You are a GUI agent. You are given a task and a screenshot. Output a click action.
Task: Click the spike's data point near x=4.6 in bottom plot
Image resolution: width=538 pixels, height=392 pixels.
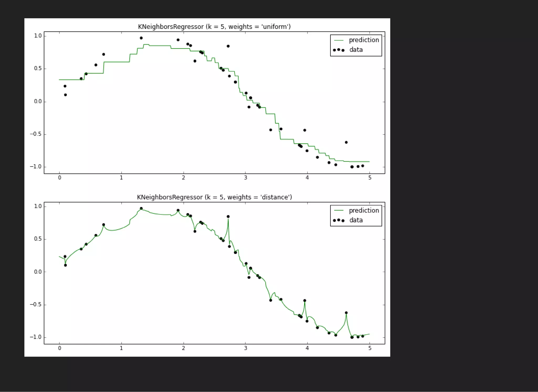(346, 313)
